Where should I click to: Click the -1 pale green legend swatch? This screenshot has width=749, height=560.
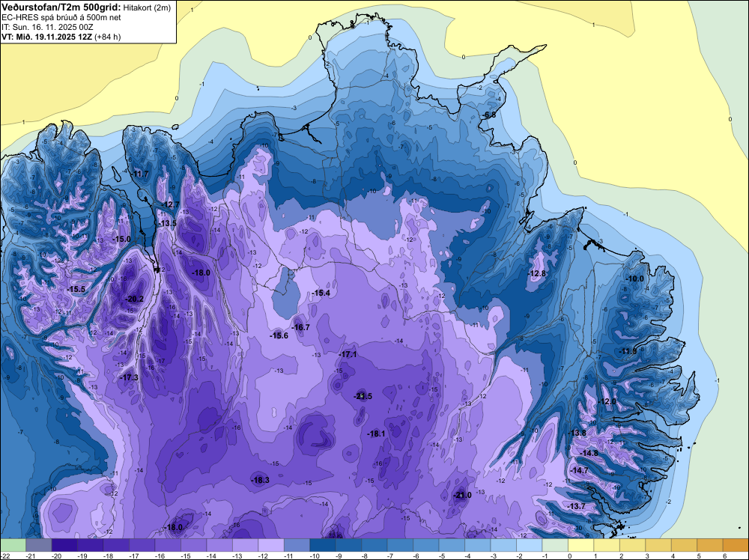[x=554, y=545]
